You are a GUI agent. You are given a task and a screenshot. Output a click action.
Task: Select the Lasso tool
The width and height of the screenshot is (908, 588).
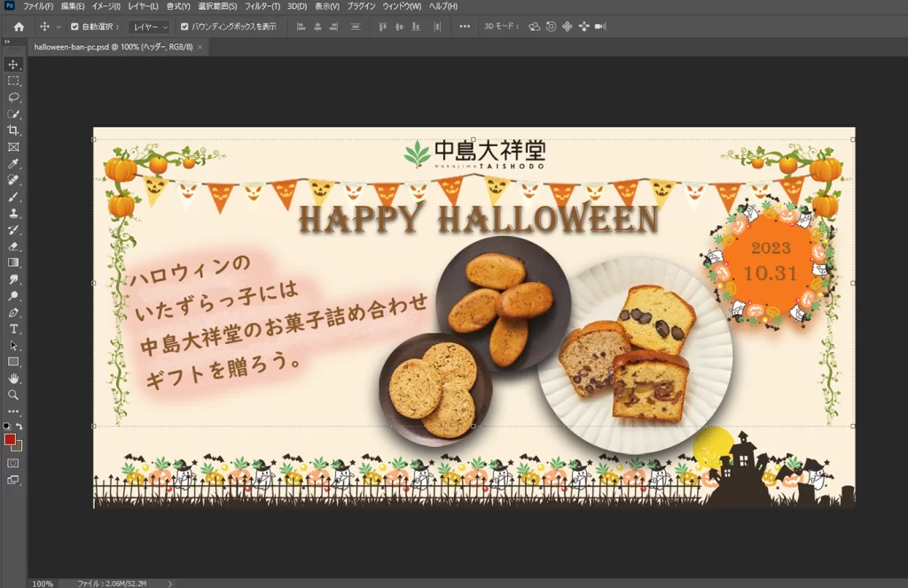[13, 98]
